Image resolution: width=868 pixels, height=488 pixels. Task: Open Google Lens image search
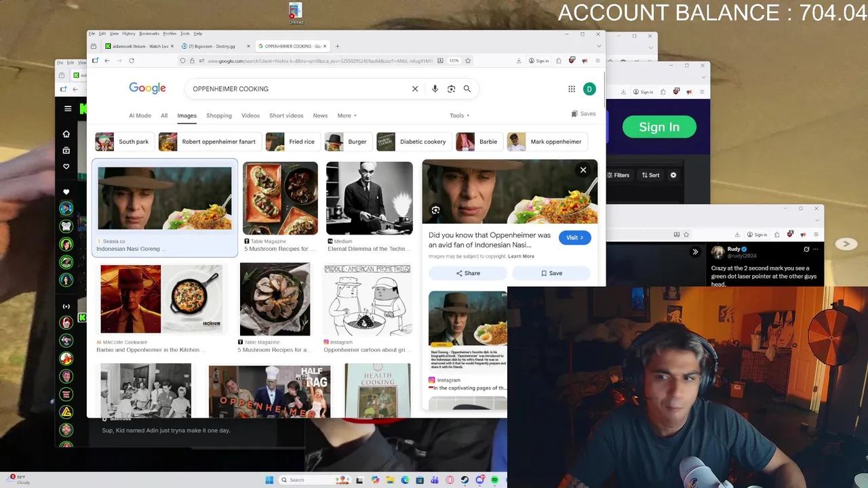coord(451,89)
